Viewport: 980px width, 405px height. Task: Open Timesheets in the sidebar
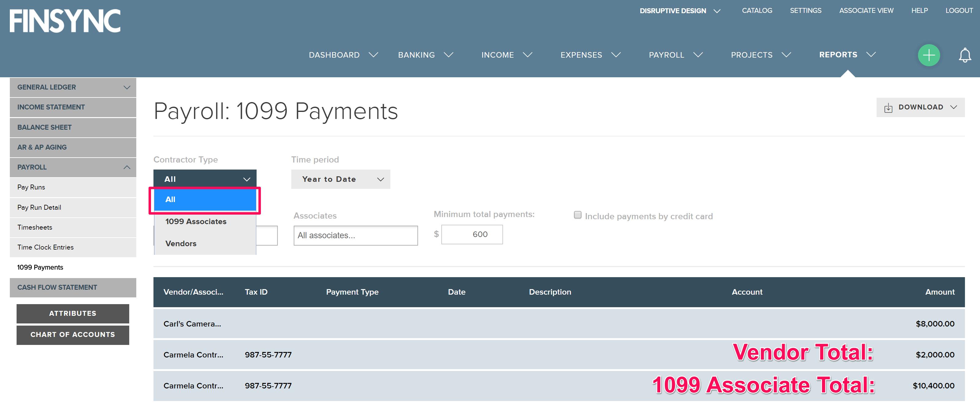(x=73, y=227)
